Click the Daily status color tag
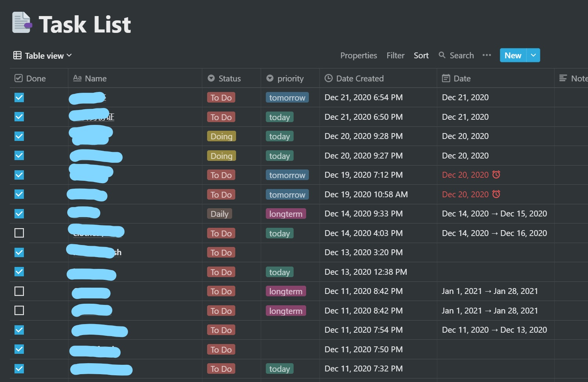Image resolution: width=588 pixels, height=382 pixels. click(x=219, y=214)
